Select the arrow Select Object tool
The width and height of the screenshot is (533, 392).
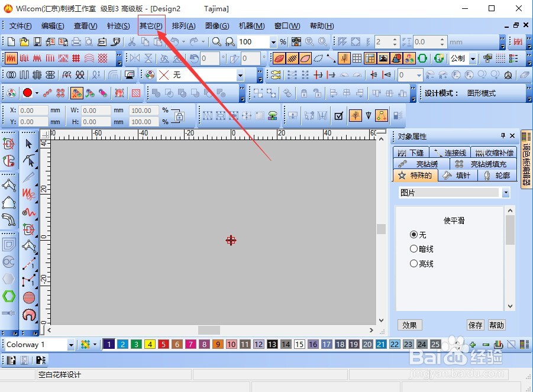(x=29, y=144)
